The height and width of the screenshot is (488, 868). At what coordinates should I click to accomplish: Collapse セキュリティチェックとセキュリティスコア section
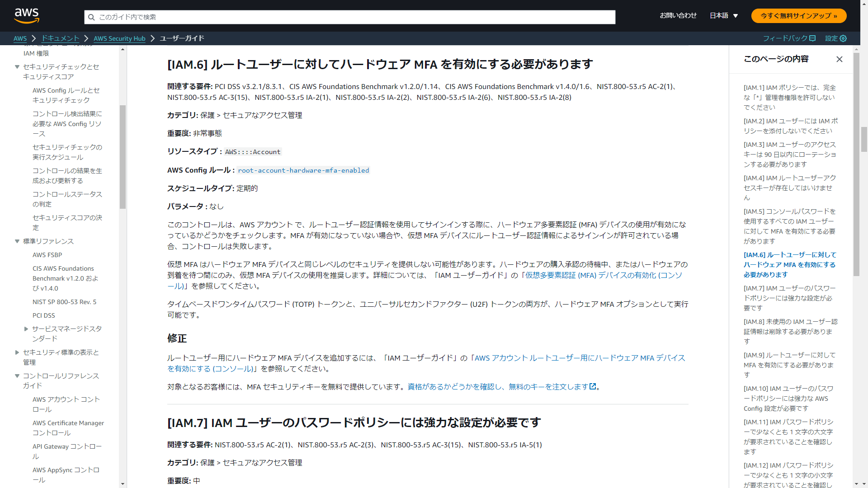point(17,67)
